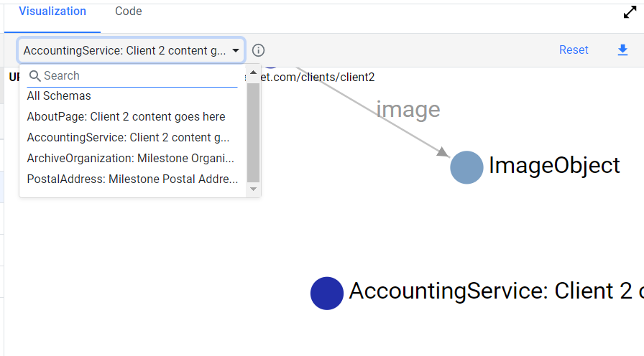Choose All Schemas from the list
Image resolution: width=644 pixels, height=356 pixels.
[x=59, y=96]
